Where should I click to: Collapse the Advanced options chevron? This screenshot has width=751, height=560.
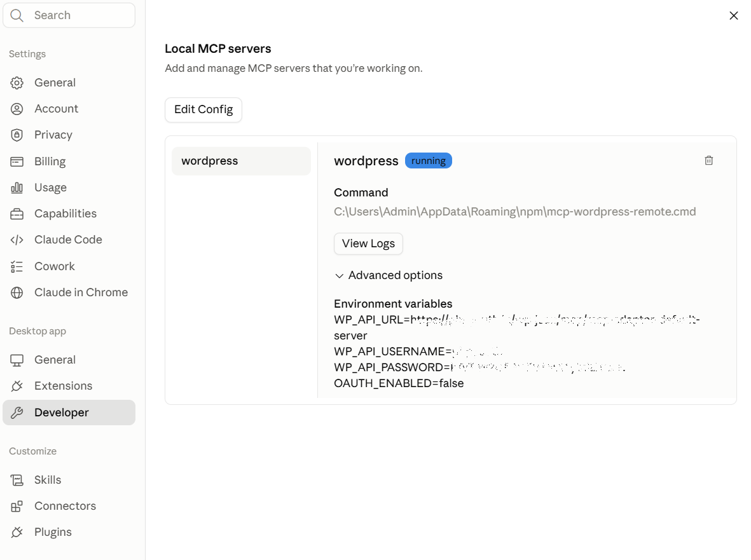point(339,276)
